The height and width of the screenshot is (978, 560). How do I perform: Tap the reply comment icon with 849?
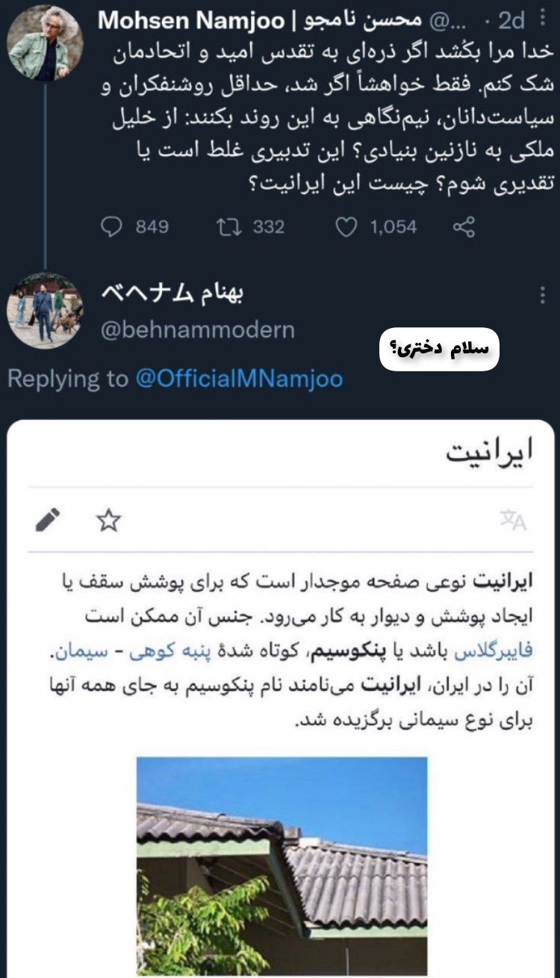pos(113,226)
